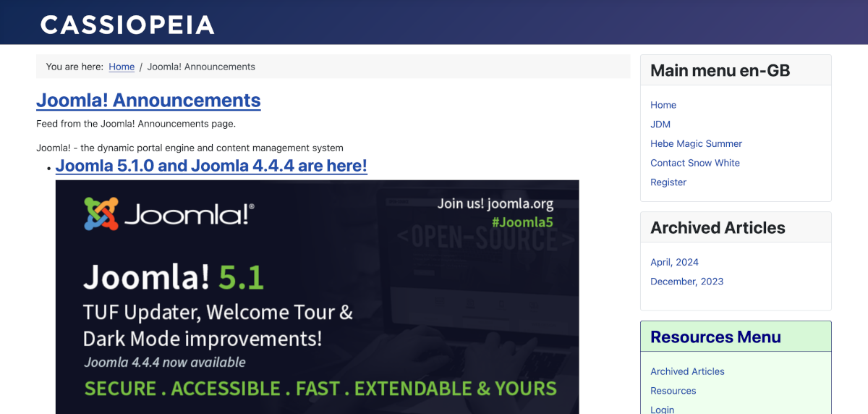Click the 'Resources Menu' module heading
This screenshot has width=868, height=414.
(715, 337)
